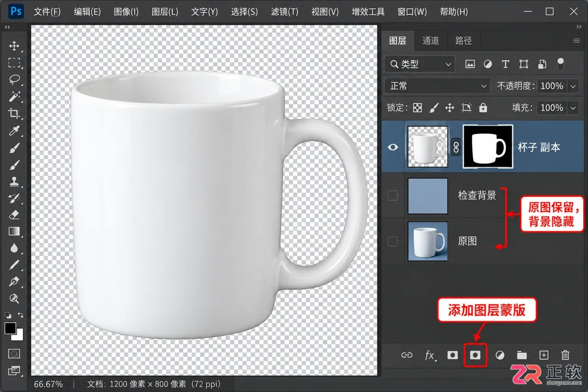The image size is (588, 392).
Task: Open the 图像(I) menu
Action: (x=126, y=11)
